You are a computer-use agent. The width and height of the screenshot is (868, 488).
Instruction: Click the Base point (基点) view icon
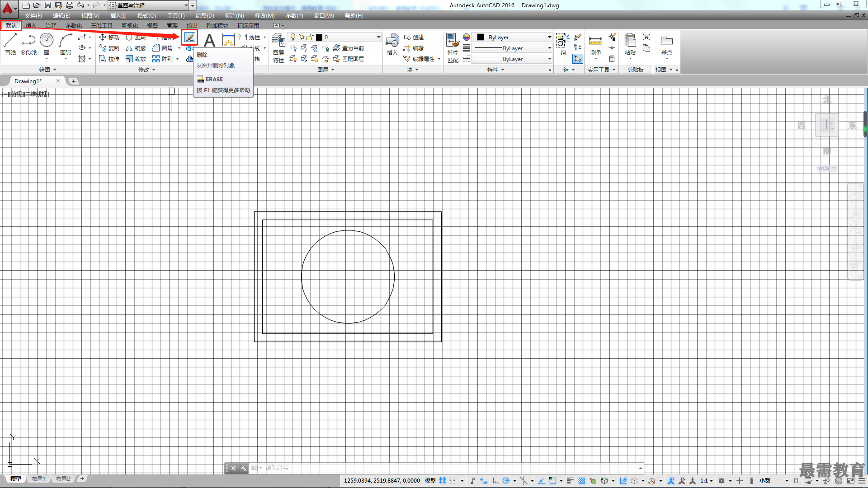click(667, 44)
